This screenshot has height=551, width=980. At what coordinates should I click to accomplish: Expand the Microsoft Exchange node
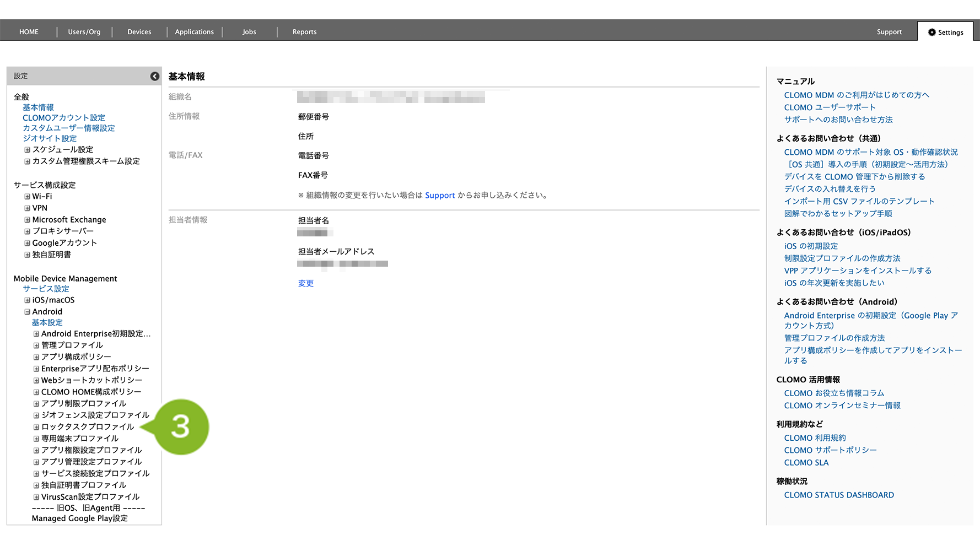(x=27, y=220)
